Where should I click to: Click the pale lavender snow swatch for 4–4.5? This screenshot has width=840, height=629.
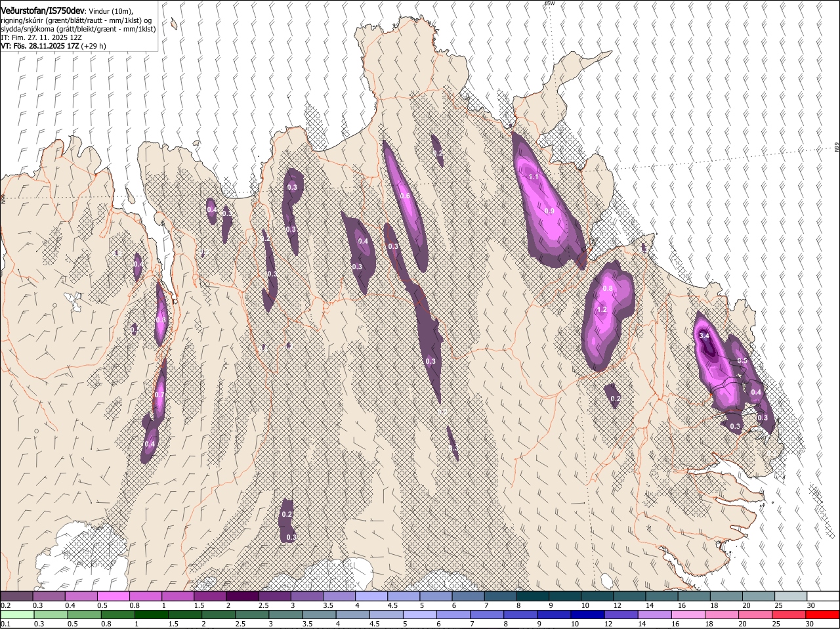[371, 596]
